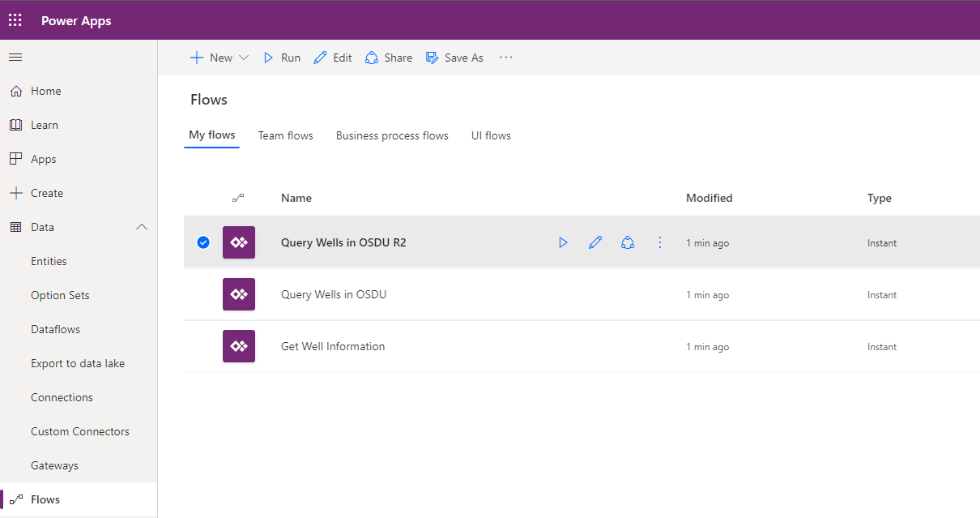Run the Query Wells in OSDU R2 flow
Image resolution: width=980 pixels, height=518 pixels.
pos(563,242)
